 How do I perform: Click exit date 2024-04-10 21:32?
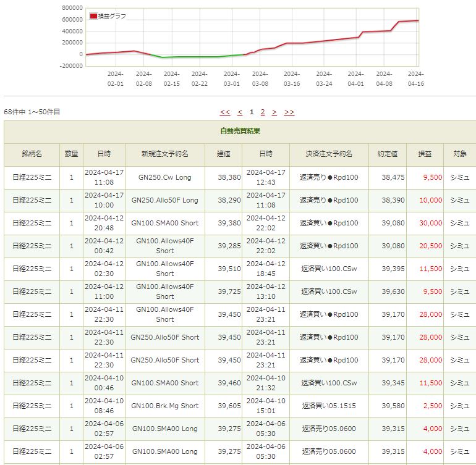coord(266,383)
